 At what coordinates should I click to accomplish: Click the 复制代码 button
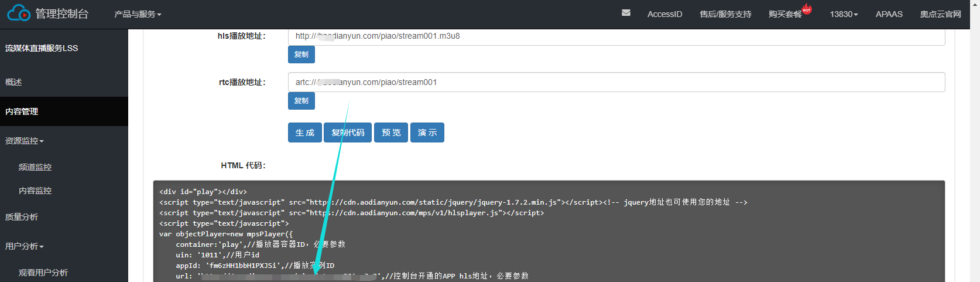pyautogui.click(x=348, y=132)
